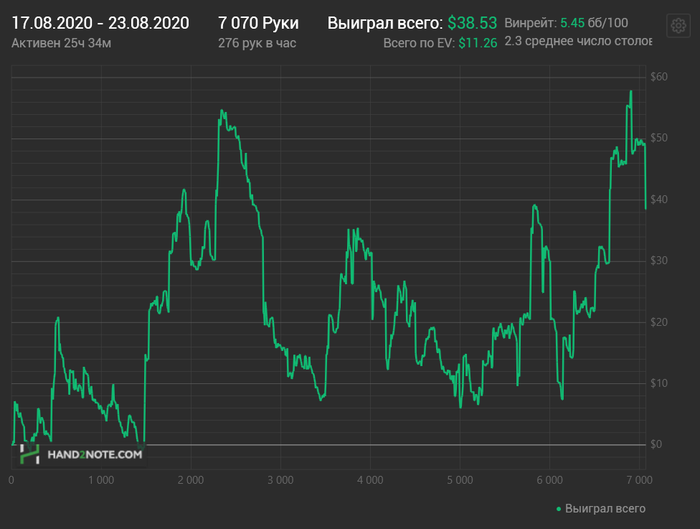Screen dimensions: 700x529
Task: Click the total won value $38.53
Action: coord(472,23)
